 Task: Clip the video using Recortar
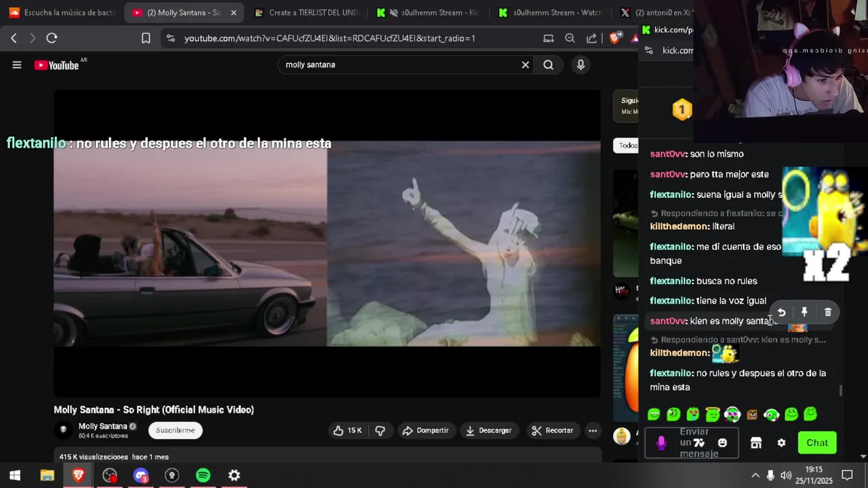click(x=552, y=430)
